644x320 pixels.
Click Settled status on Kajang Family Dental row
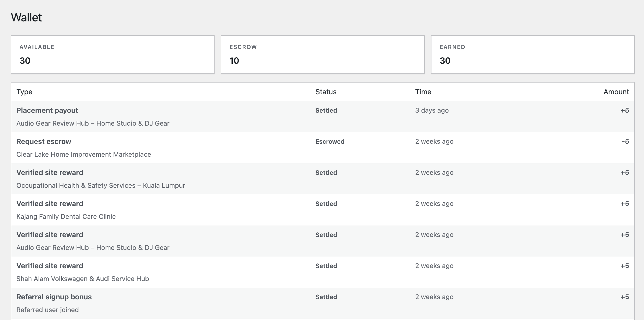pos(326,204)
